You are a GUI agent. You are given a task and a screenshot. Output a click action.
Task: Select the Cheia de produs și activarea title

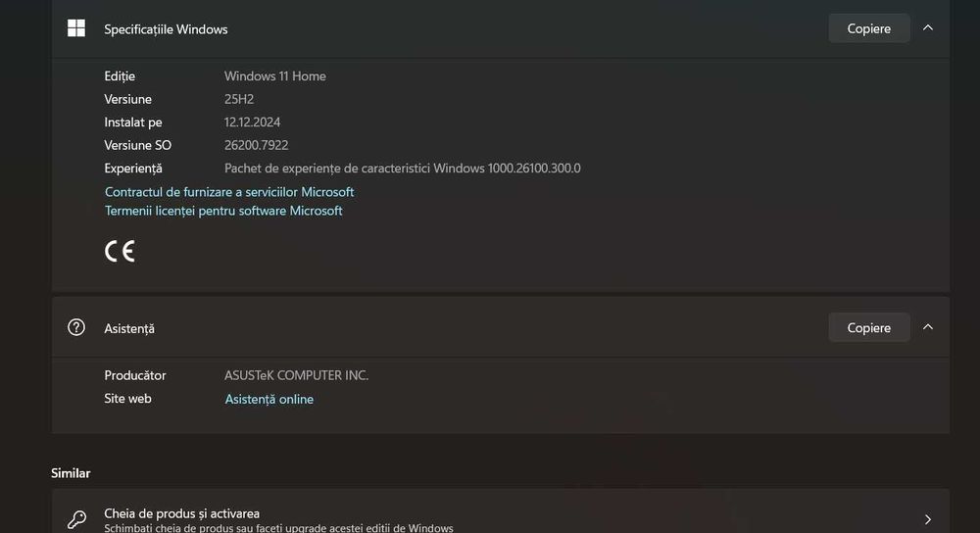(182, 513)
